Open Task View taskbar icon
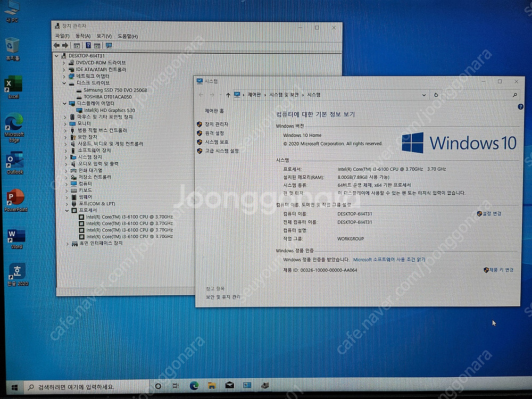Viewport: 532px width, 399px height. point(176,386)
